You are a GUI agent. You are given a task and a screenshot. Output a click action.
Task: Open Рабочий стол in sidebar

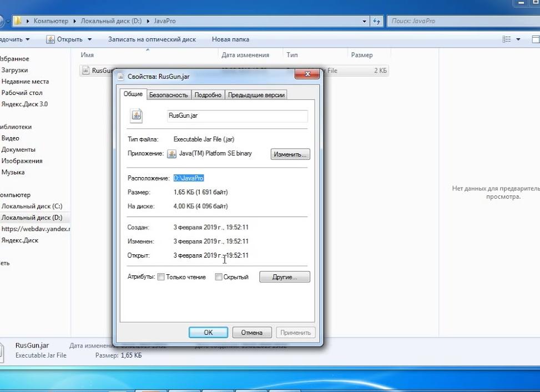(x=22, y=93)
